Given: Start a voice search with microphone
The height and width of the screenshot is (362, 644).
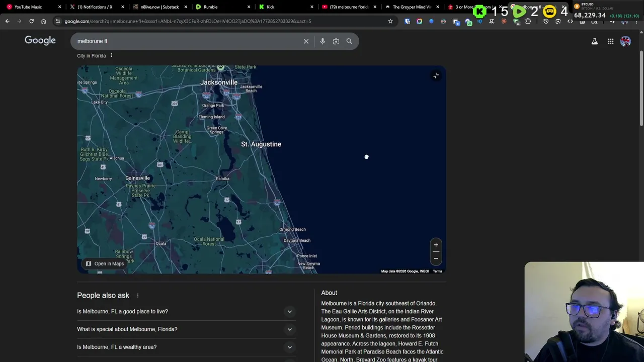Looking at the screenshot, I should coord(323,41).
